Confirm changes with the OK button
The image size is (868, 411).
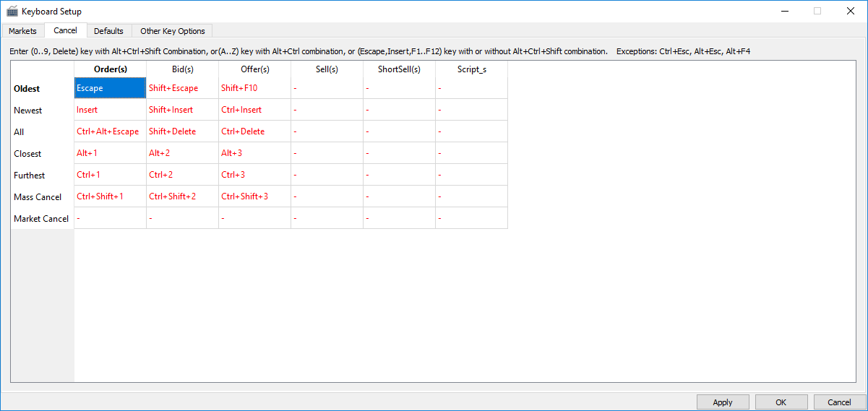point(781,402)
